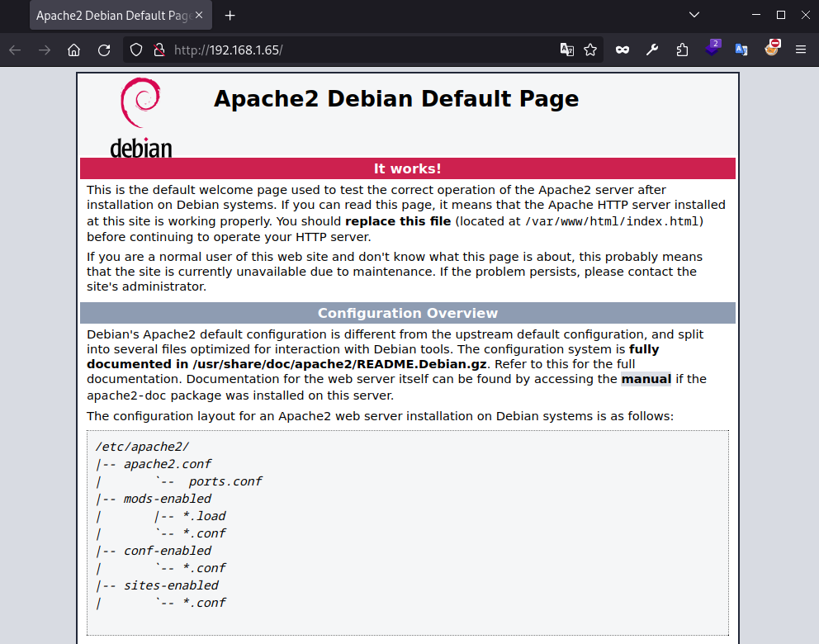Close the browser window

click(x=806, y=15)
